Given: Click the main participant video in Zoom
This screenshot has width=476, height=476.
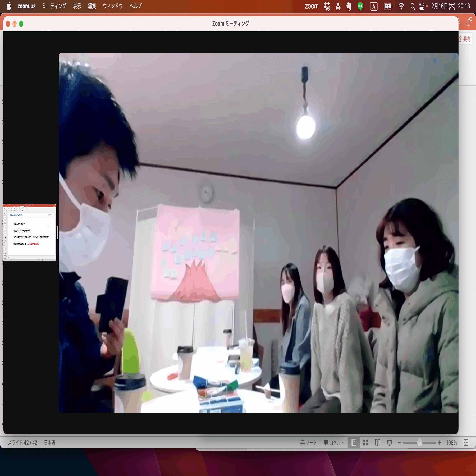Looking at the screenshot, I should pos(258,232).
